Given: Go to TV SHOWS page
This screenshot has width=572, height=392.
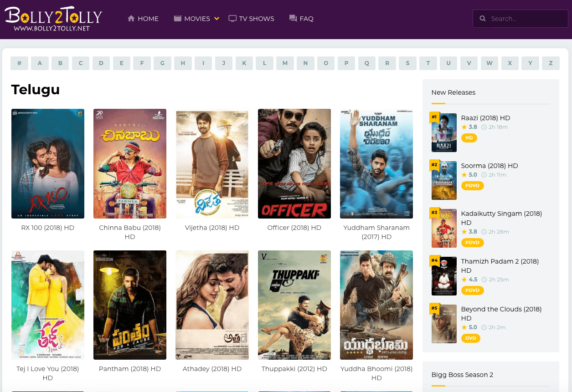Looking at the screenshot, I should pyautogui.click(x=257, y=19).
